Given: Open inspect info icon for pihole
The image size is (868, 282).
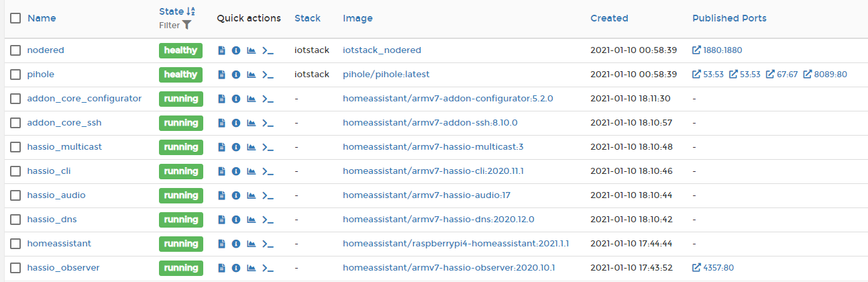Looking at the screenshot, I should pyautogui.click(x=236, y=75).
